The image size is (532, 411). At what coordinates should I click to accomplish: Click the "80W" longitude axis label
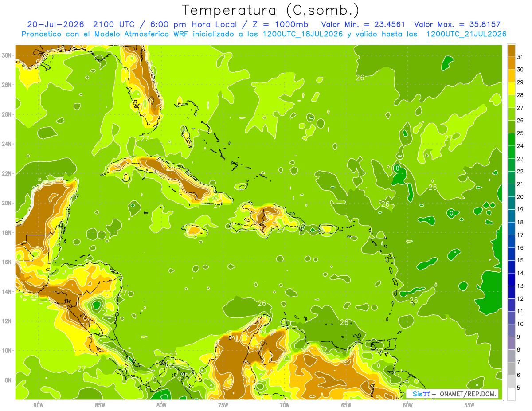pos(161,405)
